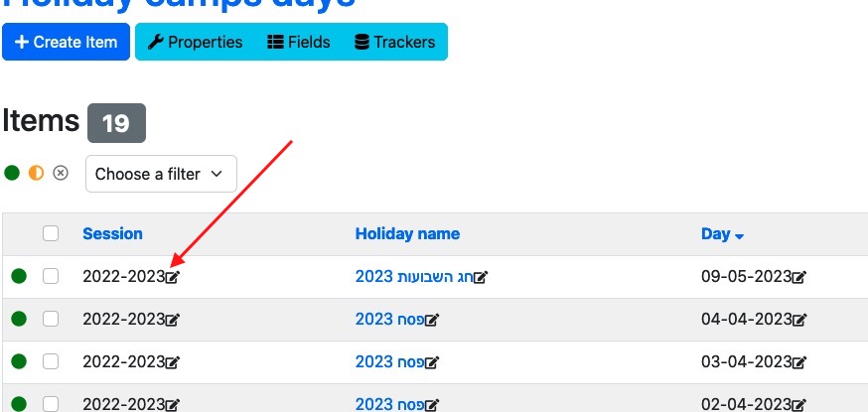Screen dimensions: 868x412
Task: Open the Trackers tab
Action: point(395,42)
